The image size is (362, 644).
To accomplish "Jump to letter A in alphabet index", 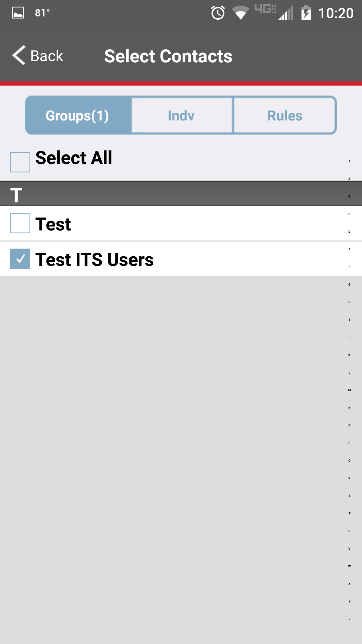I will coord(349,179).
